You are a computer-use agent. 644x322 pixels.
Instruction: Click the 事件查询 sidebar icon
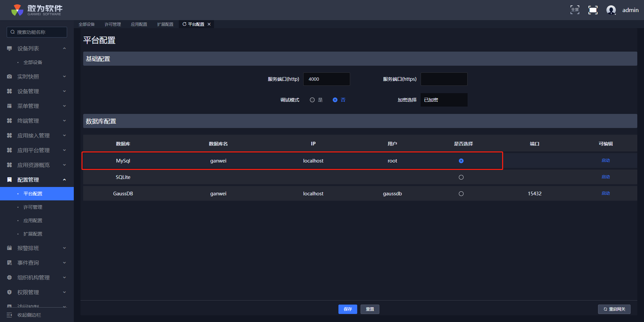(x=9, y=263)
